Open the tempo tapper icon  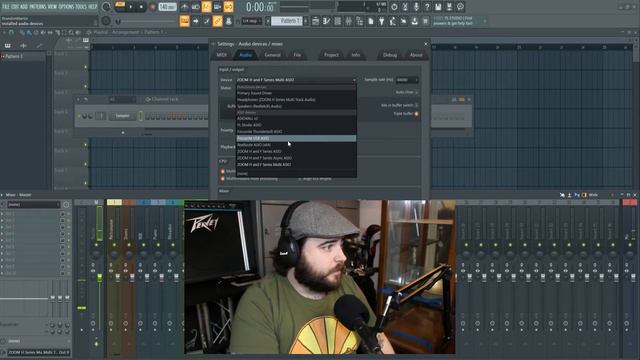tap(393, 21)
